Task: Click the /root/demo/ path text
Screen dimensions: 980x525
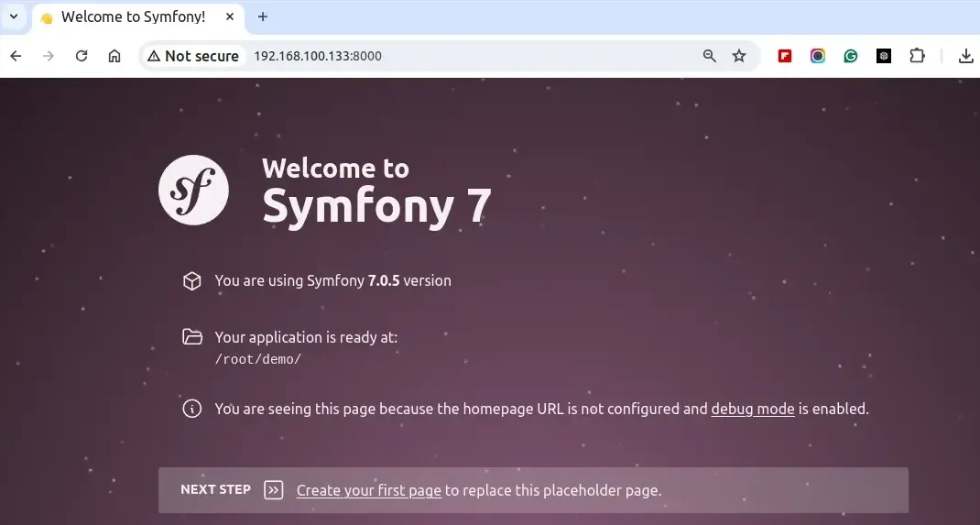Action: click(258, 359)
